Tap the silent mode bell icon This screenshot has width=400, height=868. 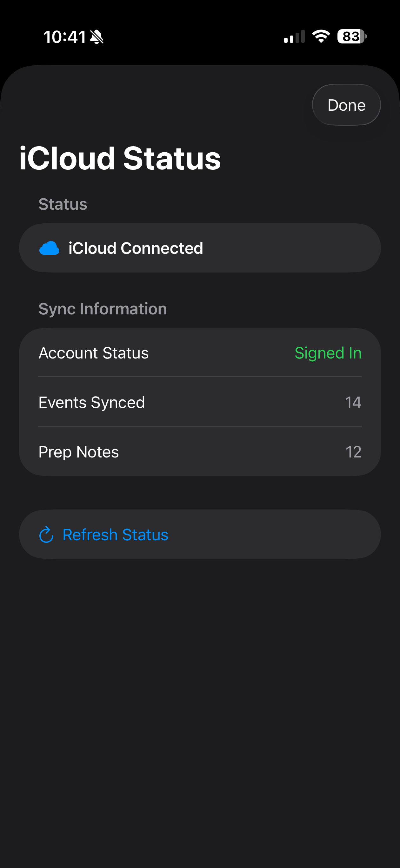[97, 37]
